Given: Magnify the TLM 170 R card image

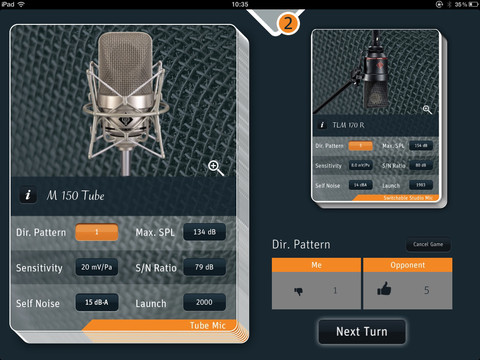Looking at the screenshot, I should pyautogui.click(x=427, y=110).
